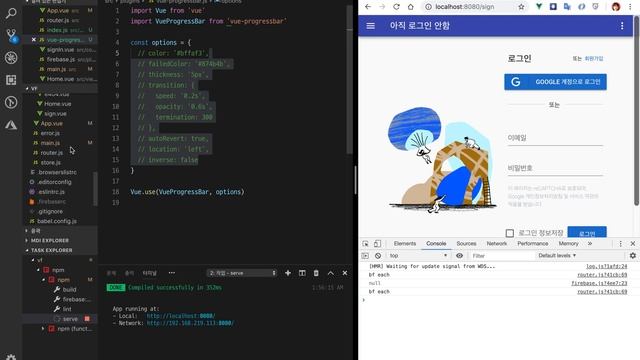Activate DevTools inspect element picker

[x=365, y=244]
